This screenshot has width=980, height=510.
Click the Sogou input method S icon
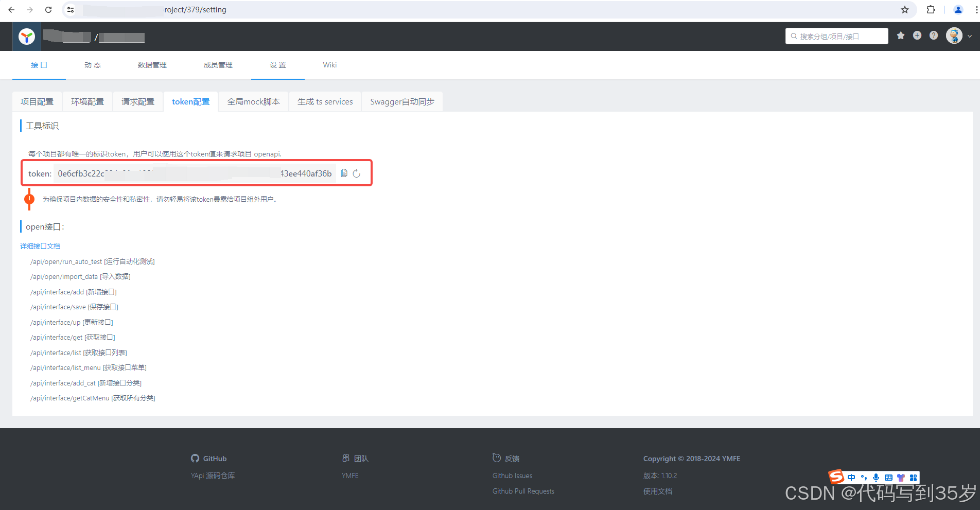click(836, 477)
